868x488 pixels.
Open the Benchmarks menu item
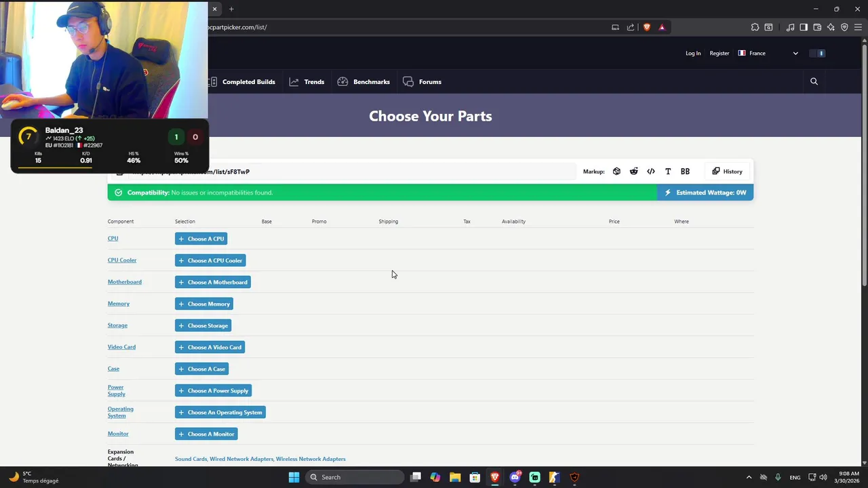coord(363,82)
